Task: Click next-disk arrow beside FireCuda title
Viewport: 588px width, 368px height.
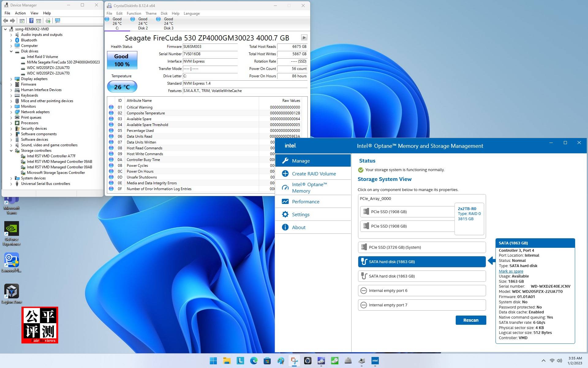Action: click(x=304, y=37)
